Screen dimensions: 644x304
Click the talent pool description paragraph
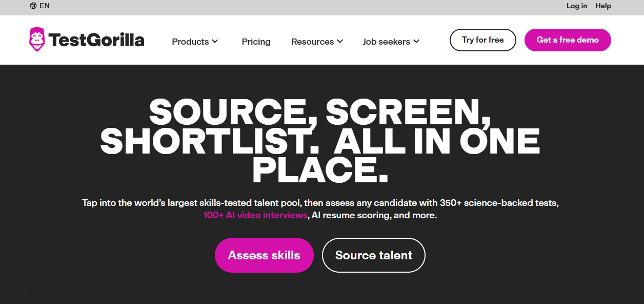(x=320, y=203)
